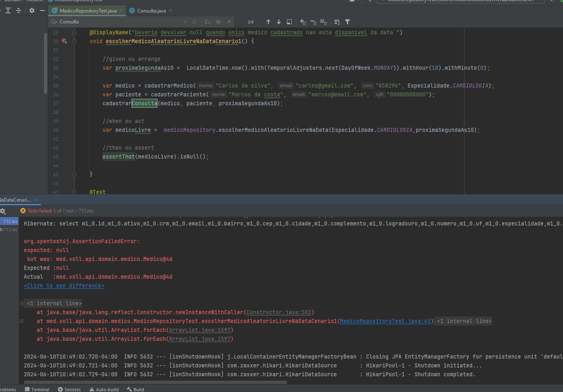Click line number 40 in gutter
This screenshot has width=563, height=392.
pyautogui.click(x=56, y=130)
